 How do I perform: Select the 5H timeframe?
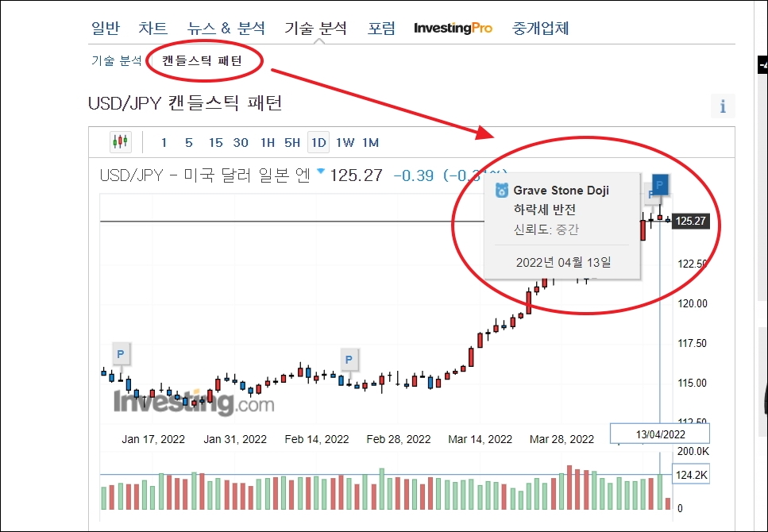(x=292, y=143)
